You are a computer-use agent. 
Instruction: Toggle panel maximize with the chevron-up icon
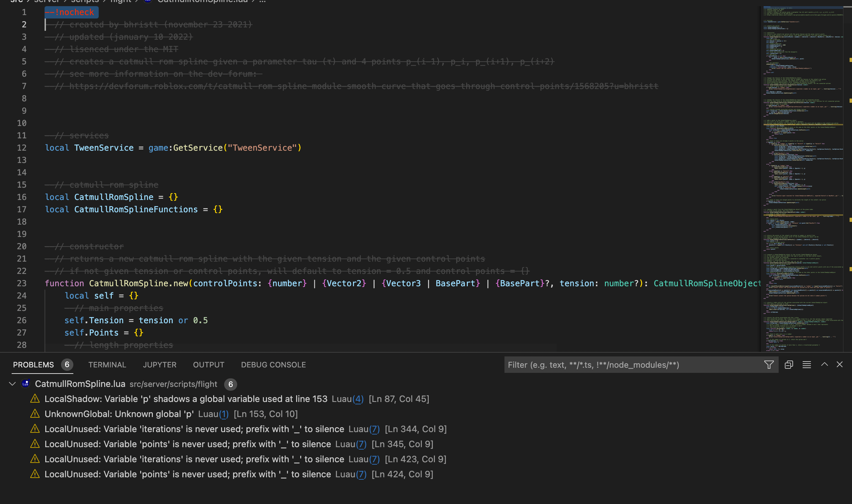[824, 365]
